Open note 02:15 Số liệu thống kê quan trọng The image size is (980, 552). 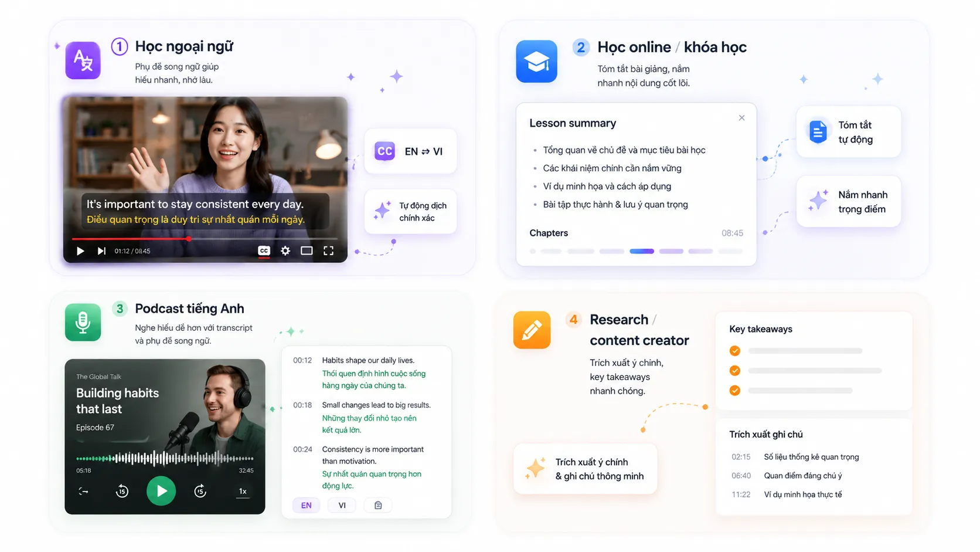coord(795,457)
